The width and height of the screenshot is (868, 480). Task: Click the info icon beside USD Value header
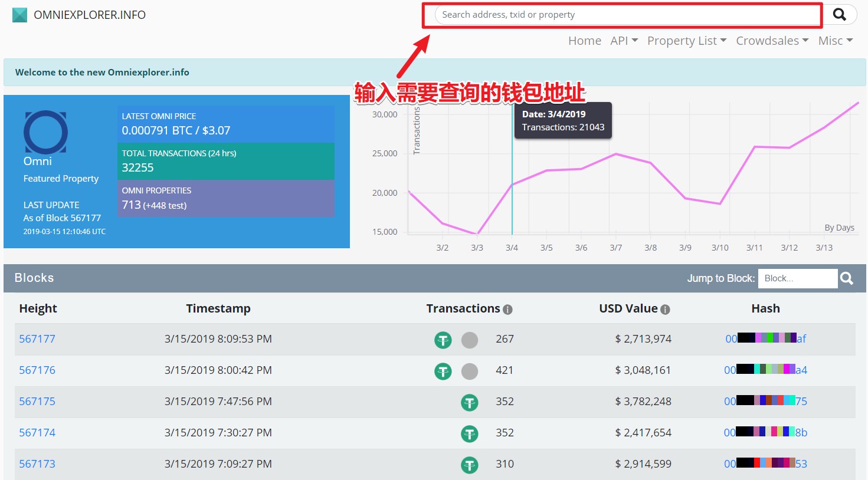click(x=665, y=309)
